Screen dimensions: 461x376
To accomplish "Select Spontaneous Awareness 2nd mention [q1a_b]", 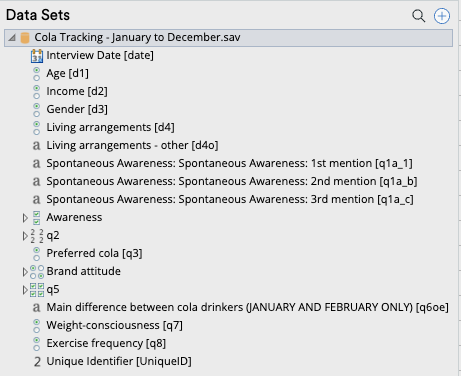I will 232,181.
